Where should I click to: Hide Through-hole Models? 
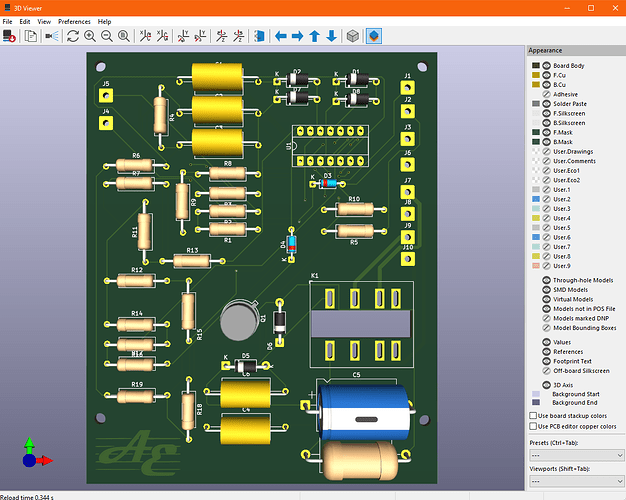[x=547, y=280]
